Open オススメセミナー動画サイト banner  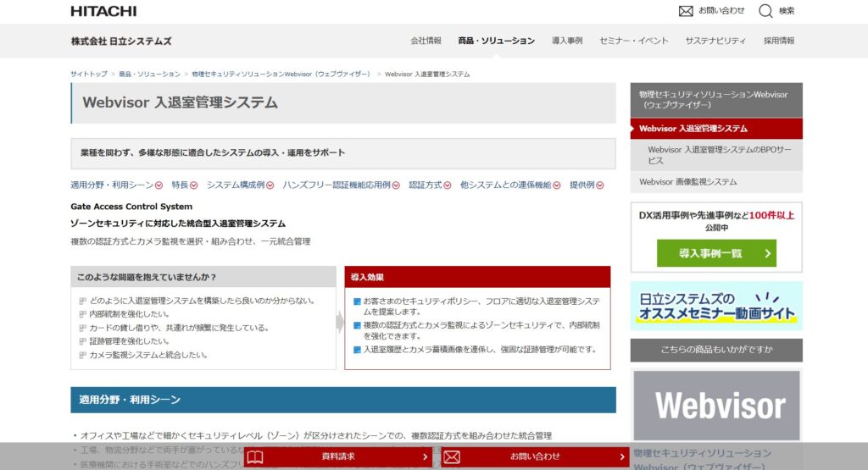click(x=716, y=306)
